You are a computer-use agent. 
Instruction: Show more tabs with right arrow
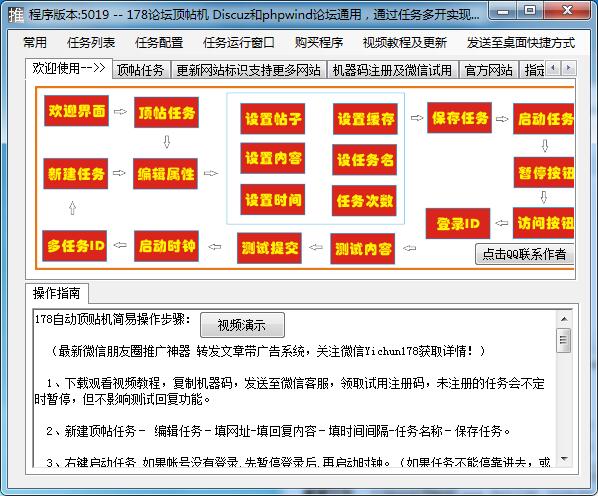568,69
